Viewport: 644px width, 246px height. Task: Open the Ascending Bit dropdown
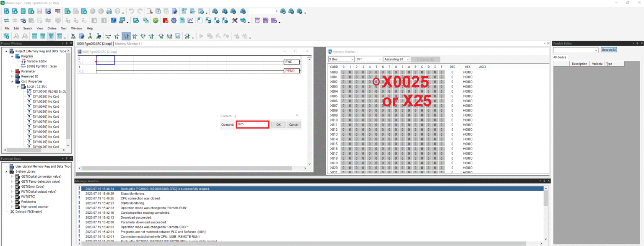tap(408, 59)
